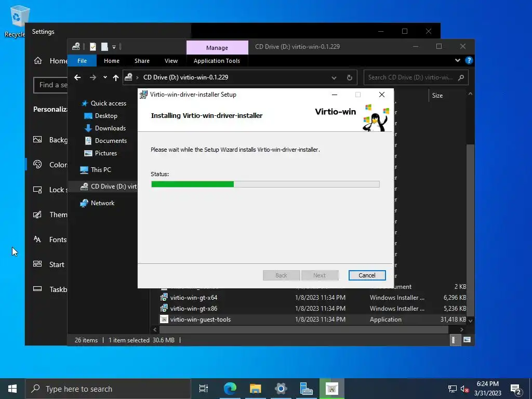532x399 pixels.
Task: Open Documents in the navigation pane
Action: [105, 140]
